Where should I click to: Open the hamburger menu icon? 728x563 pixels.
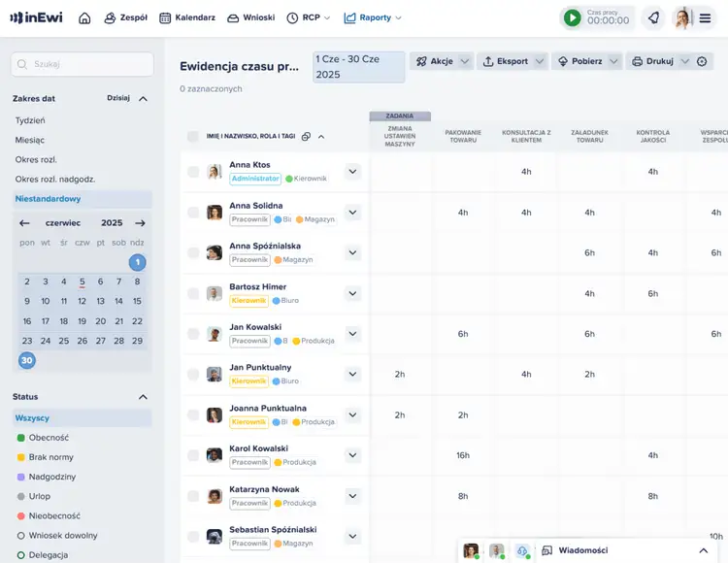pos(706,17)
